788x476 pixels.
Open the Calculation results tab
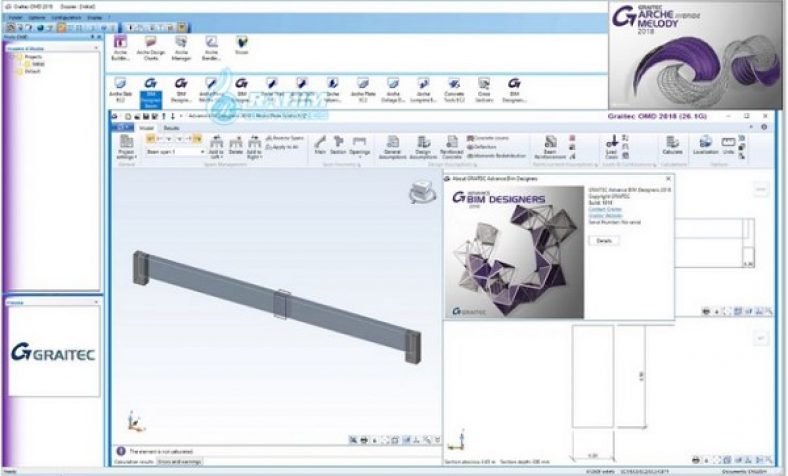click(134, 461)
